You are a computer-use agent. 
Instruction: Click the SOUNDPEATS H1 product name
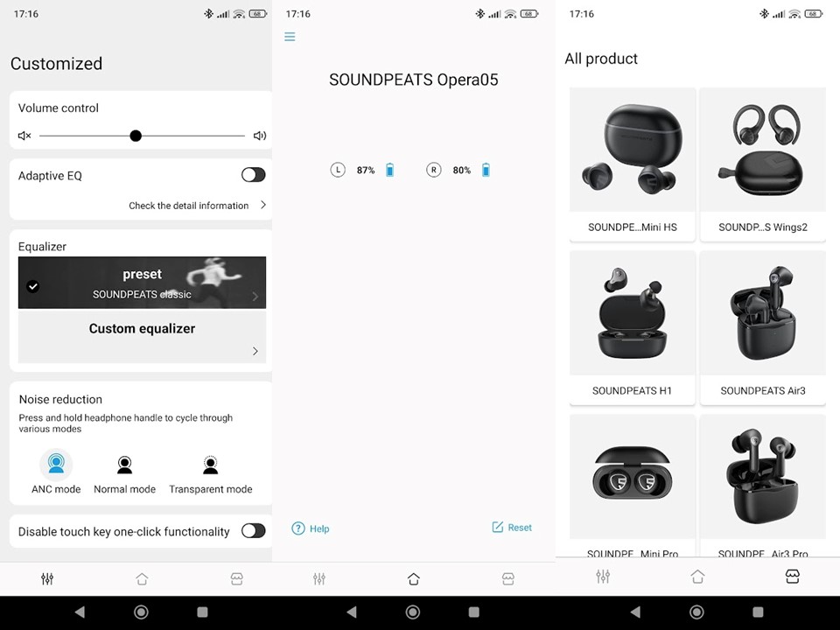point(632,390)
